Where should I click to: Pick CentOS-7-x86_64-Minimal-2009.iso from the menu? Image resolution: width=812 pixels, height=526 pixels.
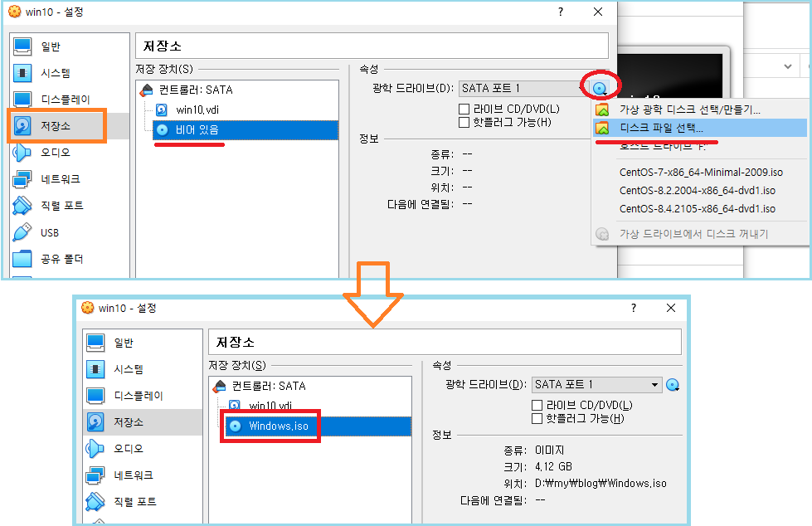[700, 172]
